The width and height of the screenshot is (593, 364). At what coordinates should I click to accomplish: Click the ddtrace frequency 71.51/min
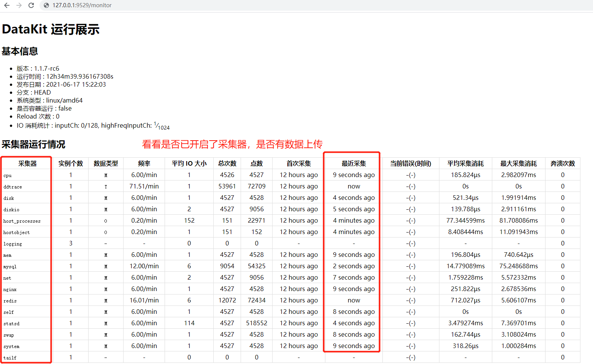(x=144, y=186)
